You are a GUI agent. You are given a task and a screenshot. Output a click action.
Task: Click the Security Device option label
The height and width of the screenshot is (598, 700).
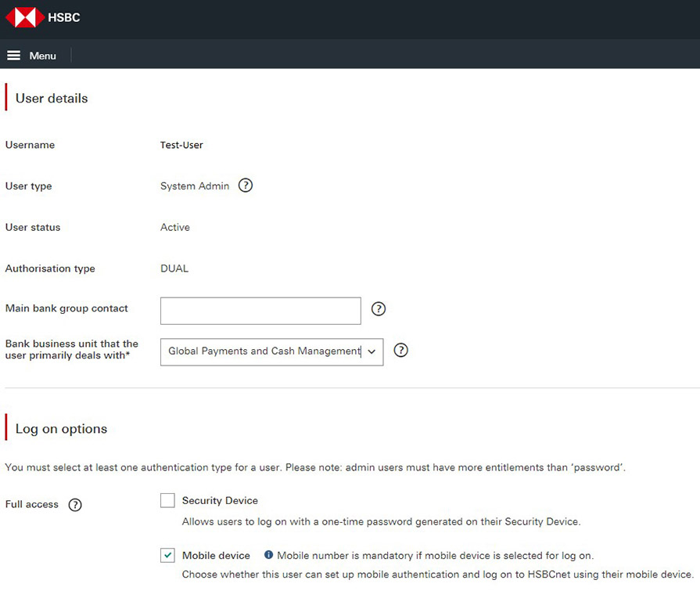[220, 500]
